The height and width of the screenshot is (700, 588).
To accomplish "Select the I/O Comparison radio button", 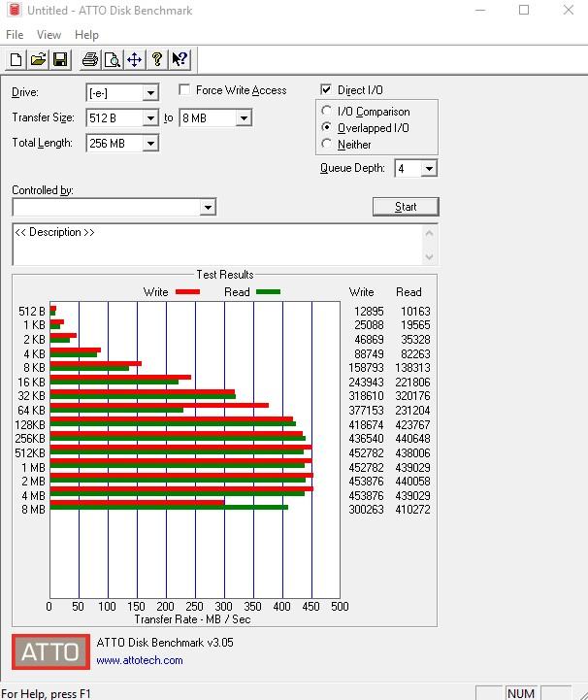I will click(x=327, y=111).
